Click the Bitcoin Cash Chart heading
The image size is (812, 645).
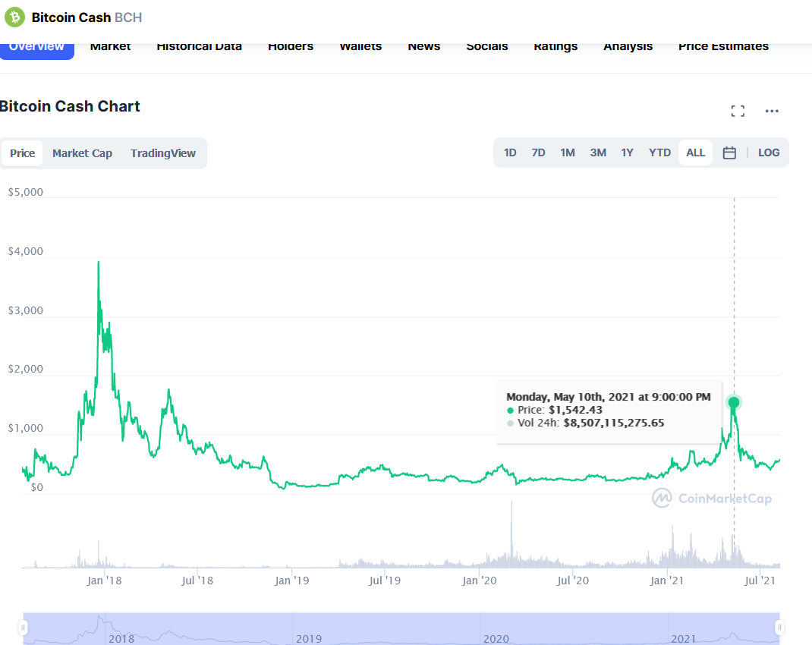70,106
